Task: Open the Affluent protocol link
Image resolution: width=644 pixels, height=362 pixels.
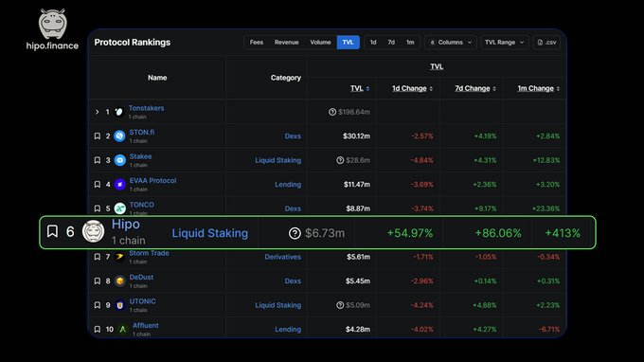Action: (x=146, y=325)
